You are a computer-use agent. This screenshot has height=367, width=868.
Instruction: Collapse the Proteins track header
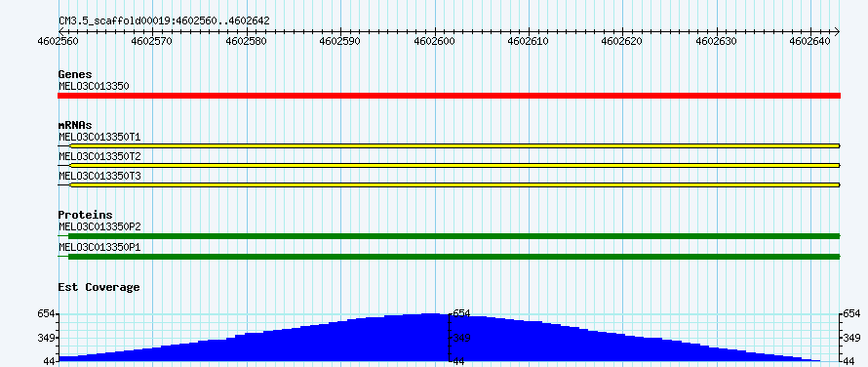pyautogui.click(x=85, y=215)
